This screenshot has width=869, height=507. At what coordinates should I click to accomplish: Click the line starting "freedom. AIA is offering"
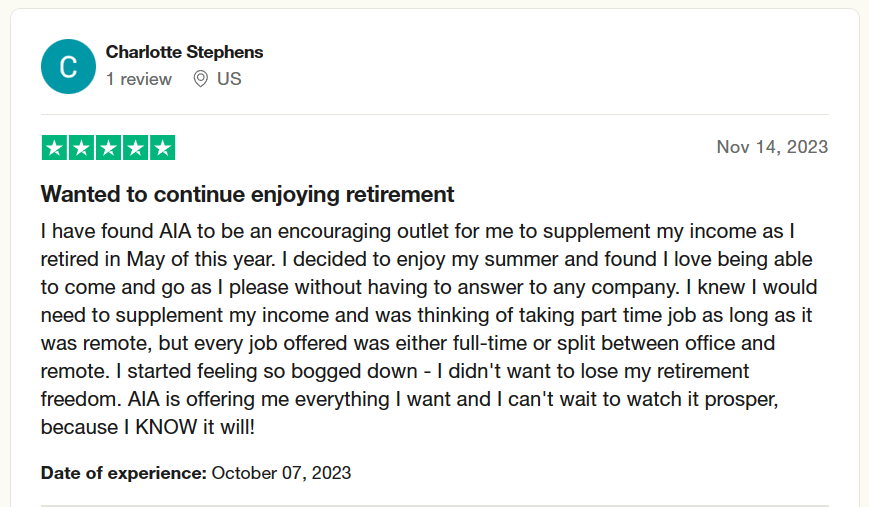(x=410, y=398)
